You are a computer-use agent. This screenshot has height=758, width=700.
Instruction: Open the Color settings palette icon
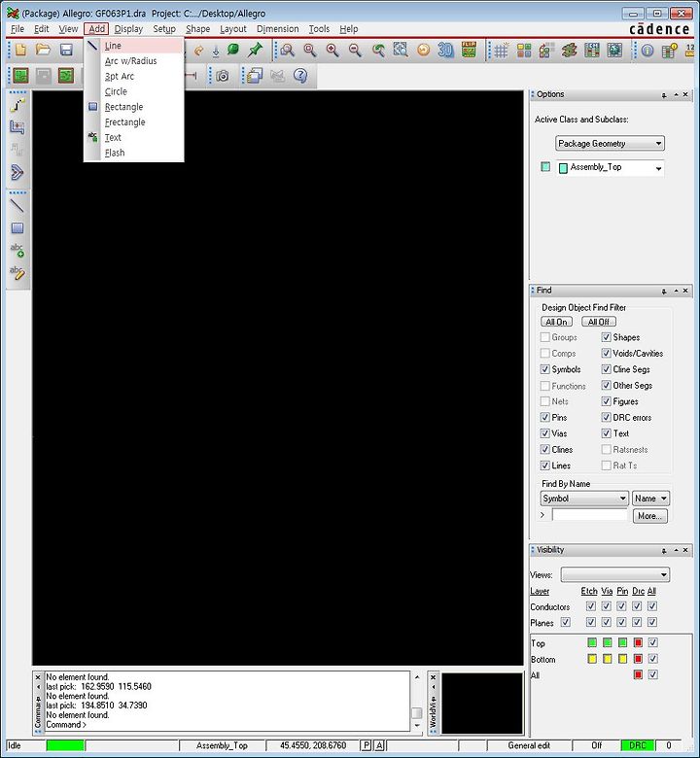click(524, 51)
